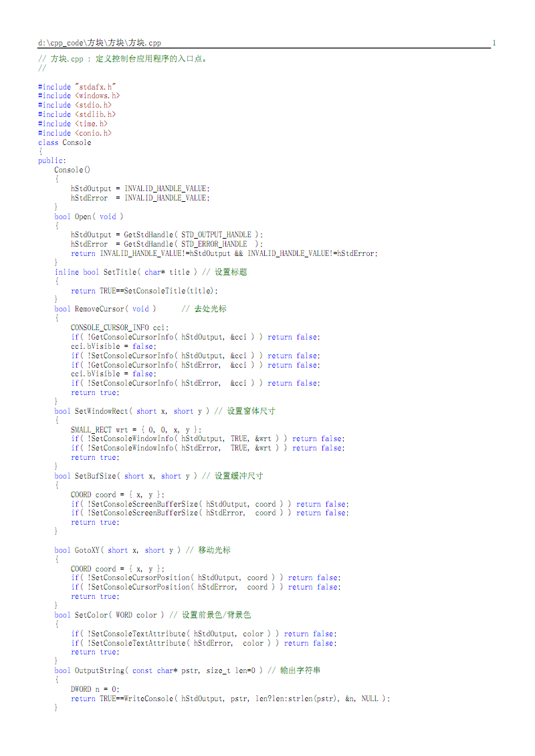Click the line #include <conio.h>
The height and width of the screenshot is (756, 535).
75,132
